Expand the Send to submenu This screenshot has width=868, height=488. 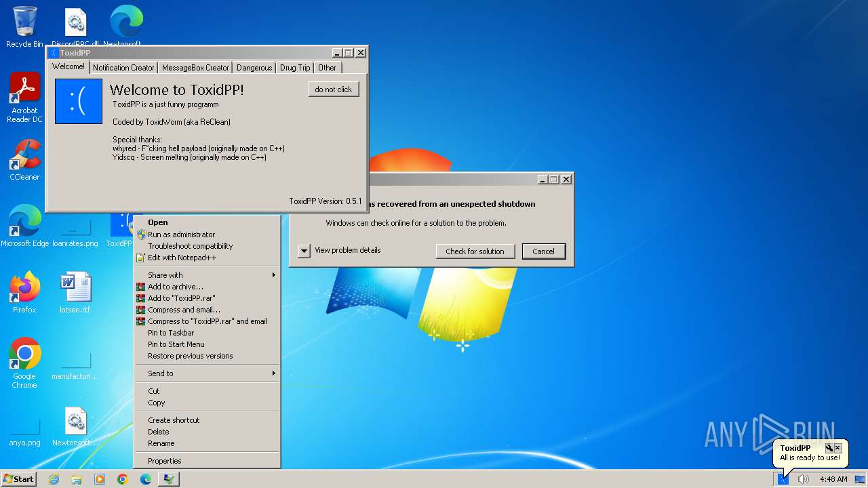pos(207,373)
